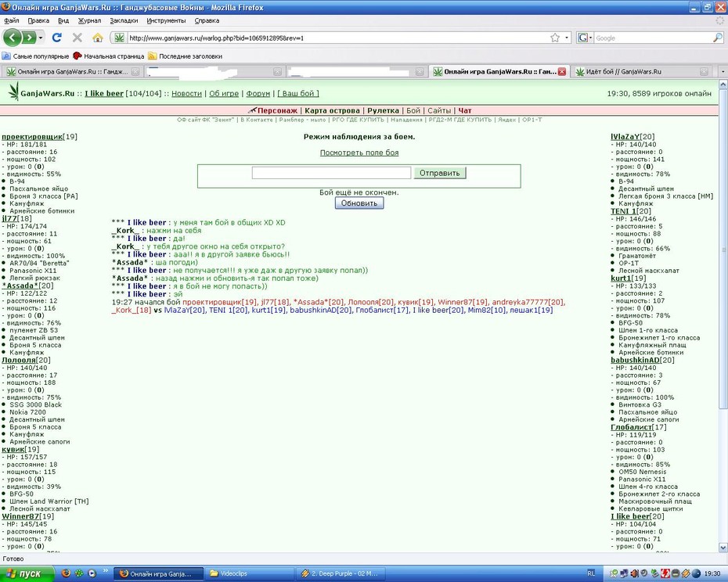Screen dimensions: 728x582
Task: Send message with Отправить button
Action: tap(440, 173)
